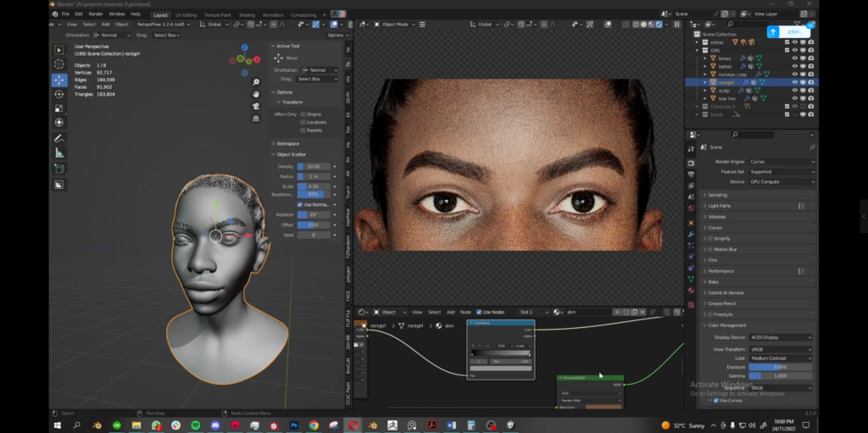Click the red X axis on navigation gizmo
Screen dimensions: 868x433
(256, 60)
